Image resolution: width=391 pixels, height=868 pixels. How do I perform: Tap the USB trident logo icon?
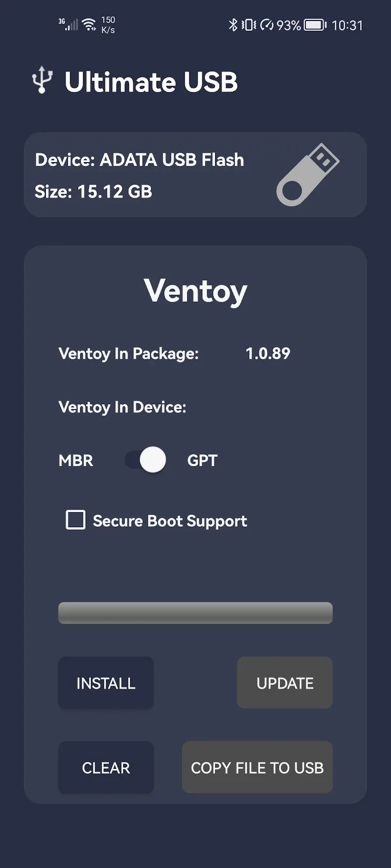42,81
